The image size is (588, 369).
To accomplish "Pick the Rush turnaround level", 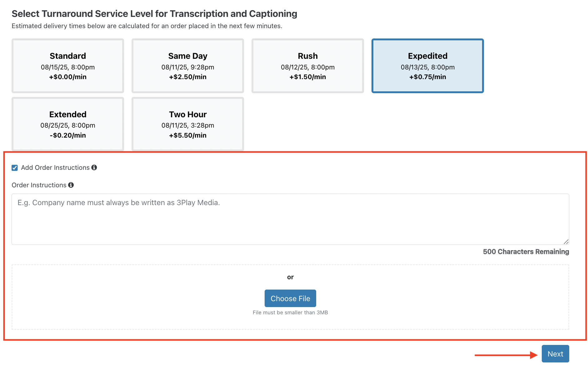I will pos(308,66).
